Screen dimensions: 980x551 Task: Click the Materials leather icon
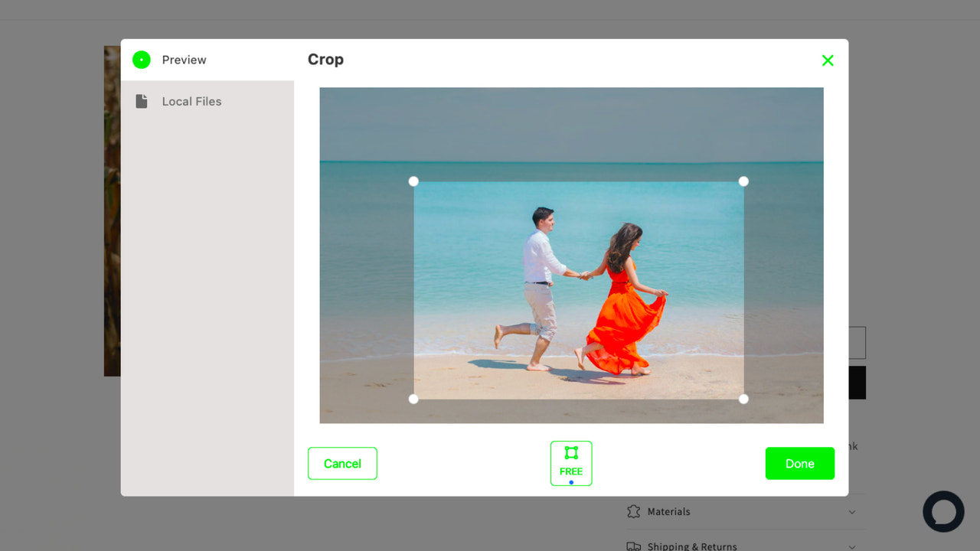633,511
